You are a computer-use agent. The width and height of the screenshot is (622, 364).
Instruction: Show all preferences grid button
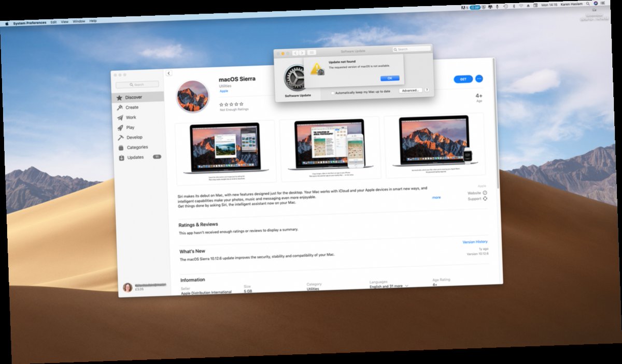[312, 53]
